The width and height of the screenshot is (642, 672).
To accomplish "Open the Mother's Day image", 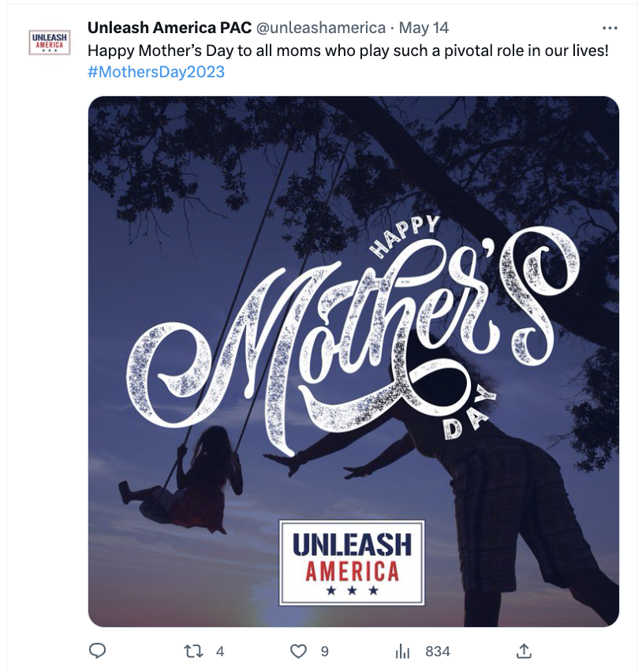I will click(353, 361).
